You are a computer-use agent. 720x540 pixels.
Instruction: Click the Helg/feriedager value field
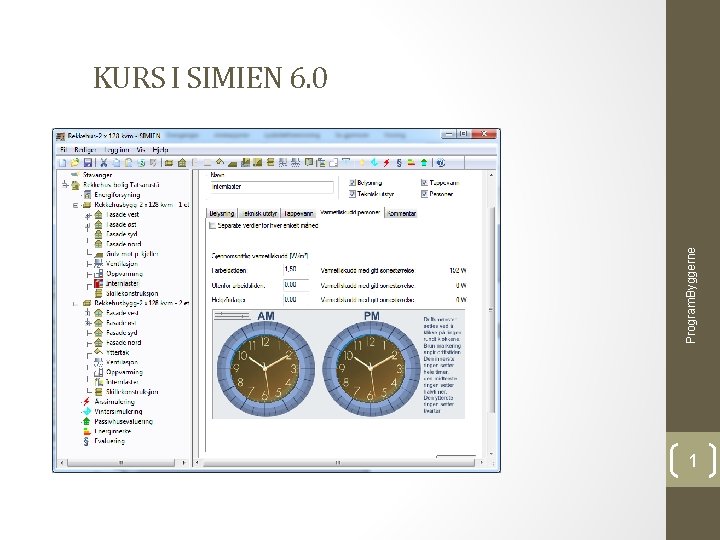(296, 300)
